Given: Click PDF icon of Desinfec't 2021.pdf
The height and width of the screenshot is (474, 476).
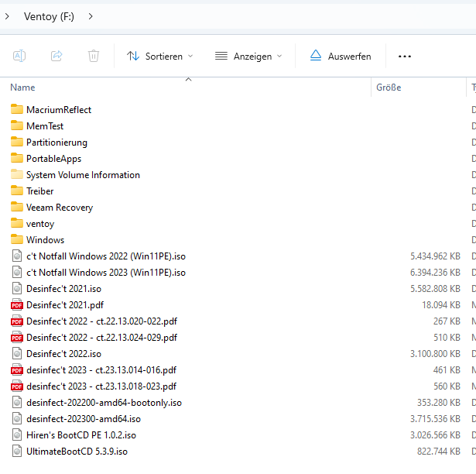Looking at the screenshot, I should click(17, 304).
